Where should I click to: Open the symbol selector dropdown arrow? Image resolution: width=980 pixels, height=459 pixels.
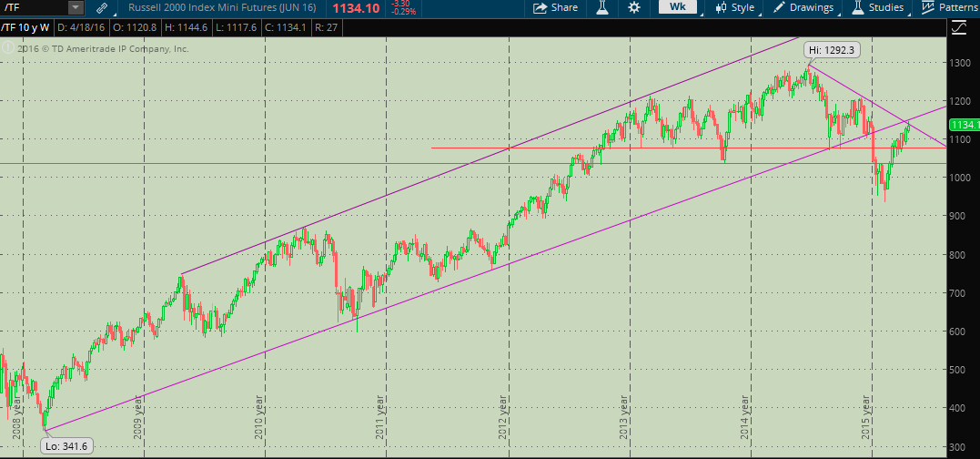76,7
